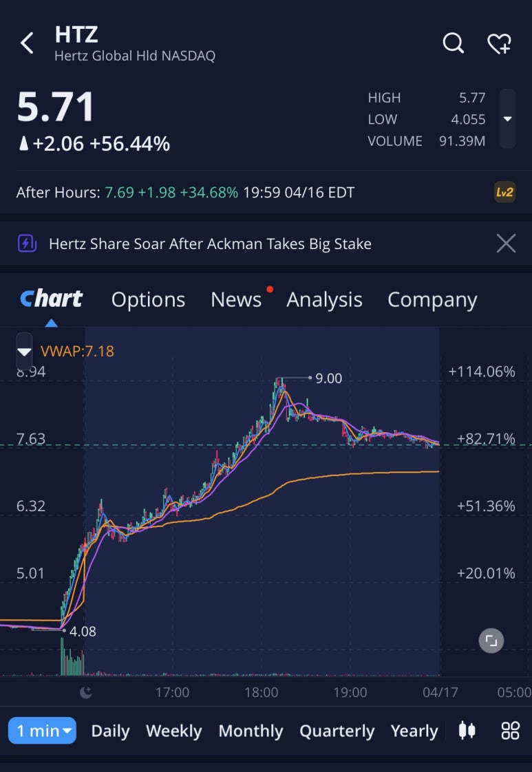
Task: Switch chart type with candlestick icon
Action: (x=467, y=730)
